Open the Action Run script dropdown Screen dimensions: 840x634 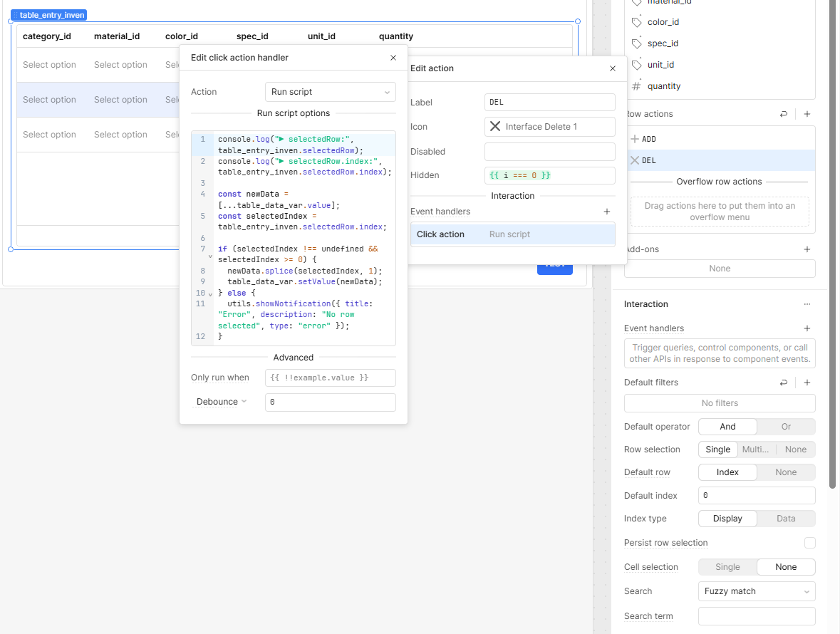click(x=330, y=92)
